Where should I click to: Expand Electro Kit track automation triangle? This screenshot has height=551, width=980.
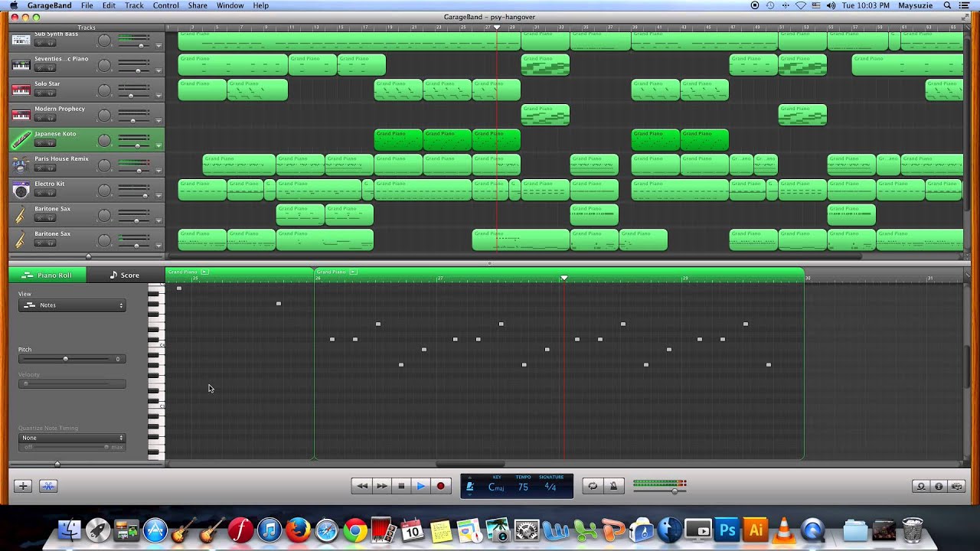pyautogui.click(x=158, y=195)
